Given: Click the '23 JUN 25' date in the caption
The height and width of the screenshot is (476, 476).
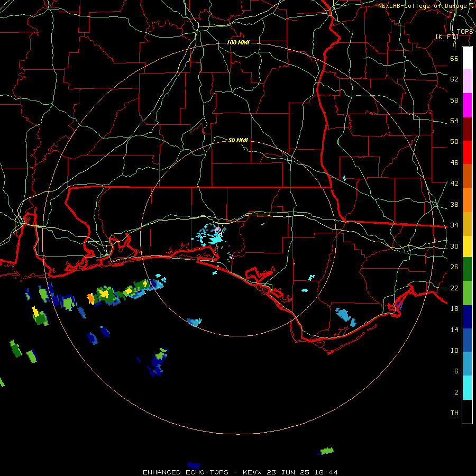Looking at the screenshot, I should (x=288, y=472).
